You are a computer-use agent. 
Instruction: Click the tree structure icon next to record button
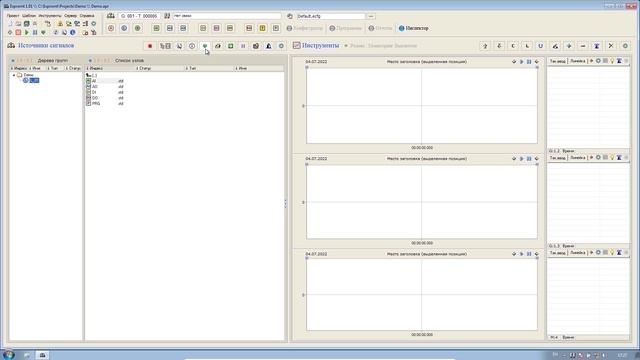165,46
